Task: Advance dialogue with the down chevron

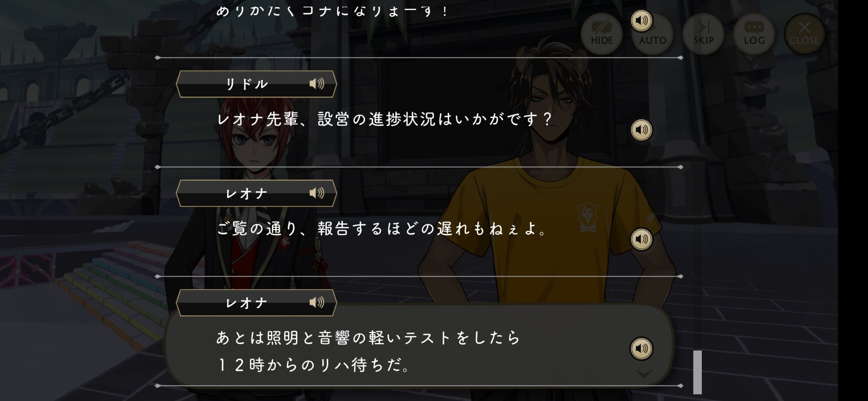Action: coord(644,374)
